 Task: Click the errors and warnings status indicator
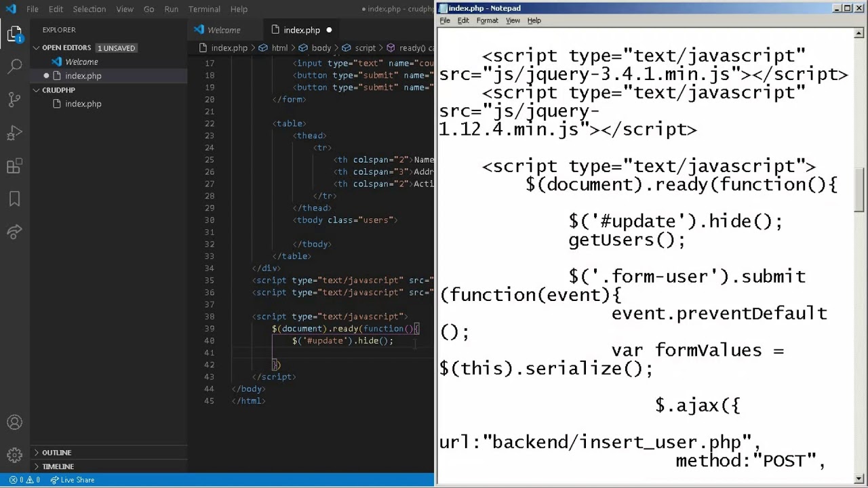(x=23, y=480)
